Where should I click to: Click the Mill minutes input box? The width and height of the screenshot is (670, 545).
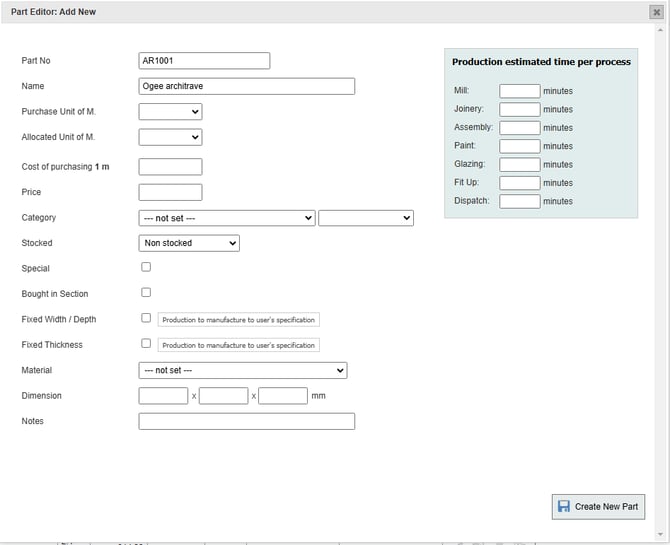click(x=519, y=91)
